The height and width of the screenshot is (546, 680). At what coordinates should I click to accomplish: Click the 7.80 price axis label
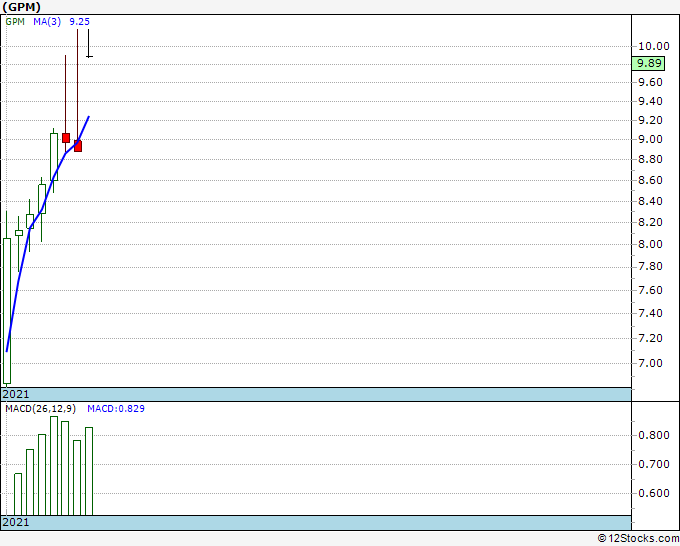(x=650, y=266)
